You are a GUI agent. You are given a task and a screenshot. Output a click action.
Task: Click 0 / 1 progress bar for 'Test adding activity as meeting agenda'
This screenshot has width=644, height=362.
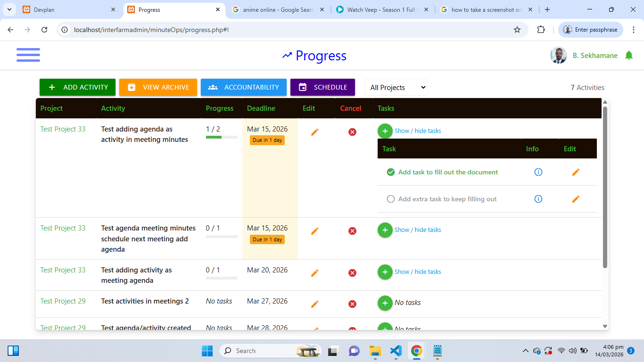coord(222,278)
